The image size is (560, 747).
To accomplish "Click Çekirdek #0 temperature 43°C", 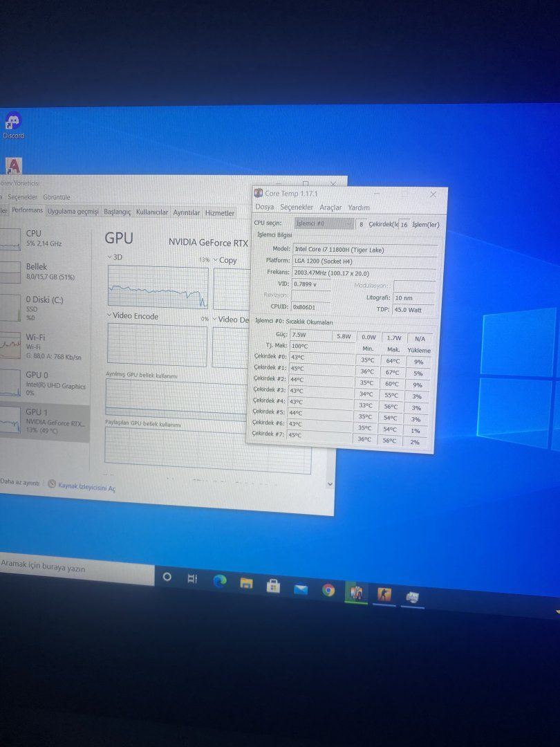I will (x=321, y=358).
